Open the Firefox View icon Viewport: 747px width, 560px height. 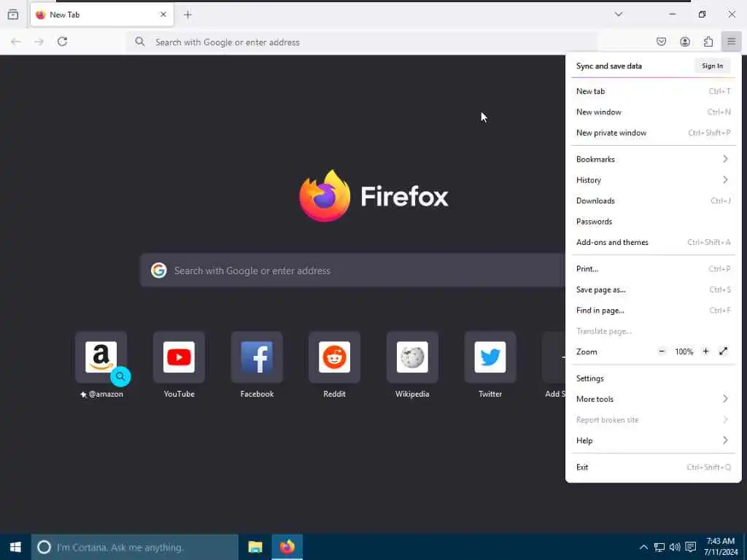click(13, 15)
